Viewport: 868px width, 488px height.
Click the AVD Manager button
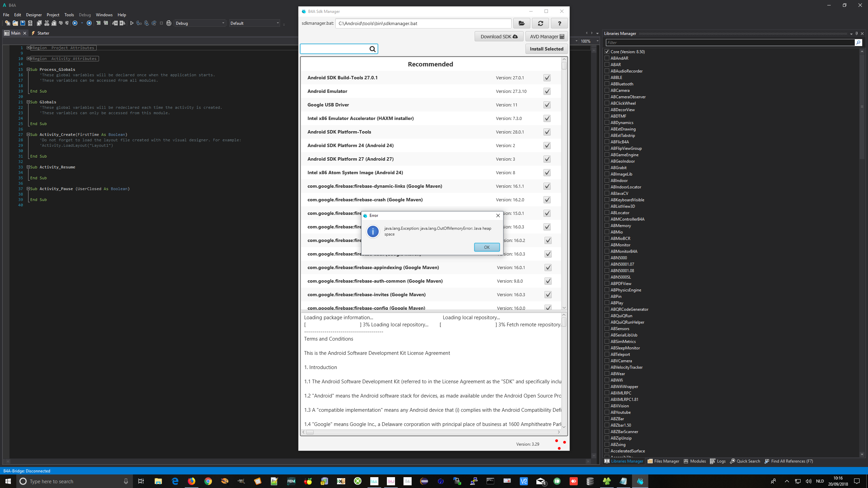[547, 37]
